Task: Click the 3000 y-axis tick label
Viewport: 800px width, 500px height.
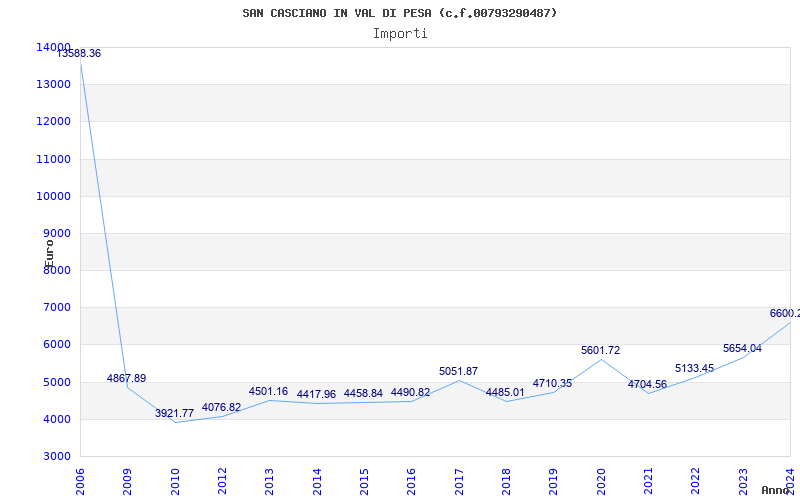Action: (56, 456)
